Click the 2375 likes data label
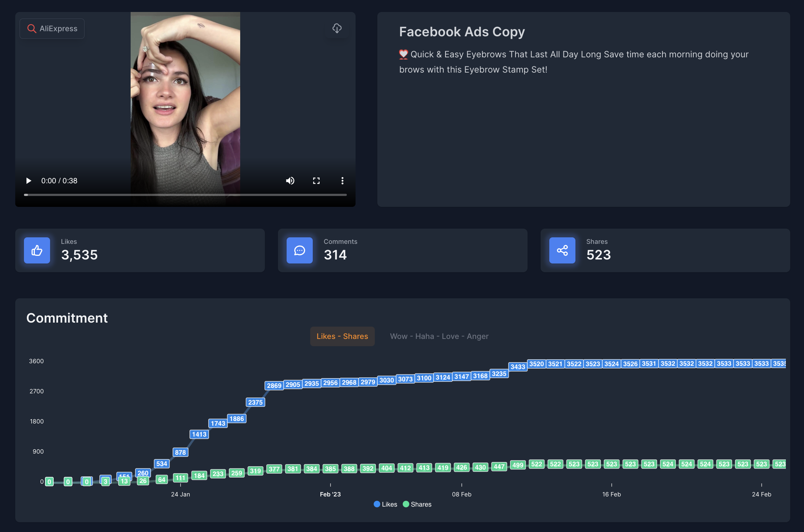The height and width of the screenshot is (532, 804). pos(255,402)
